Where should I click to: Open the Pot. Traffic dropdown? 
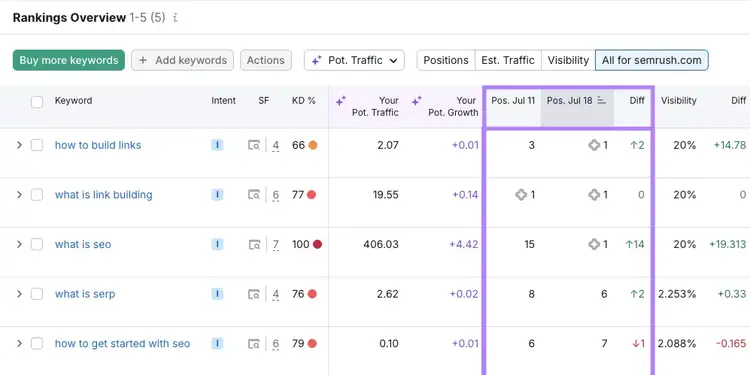coord(354,60)
